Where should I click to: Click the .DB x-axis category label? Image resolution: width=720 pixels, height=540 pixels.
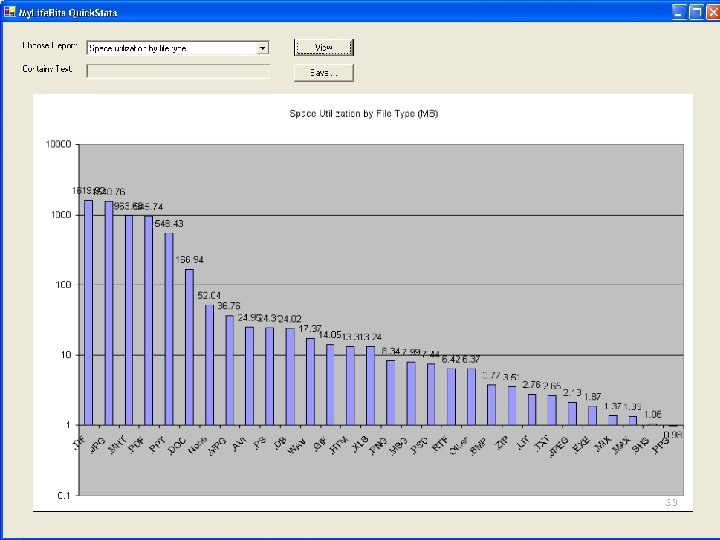[279, 443]
